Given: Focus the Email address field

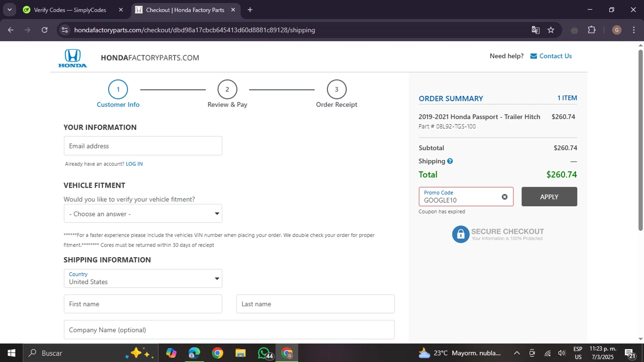Looking at the screenshot, I should [143, 146].
